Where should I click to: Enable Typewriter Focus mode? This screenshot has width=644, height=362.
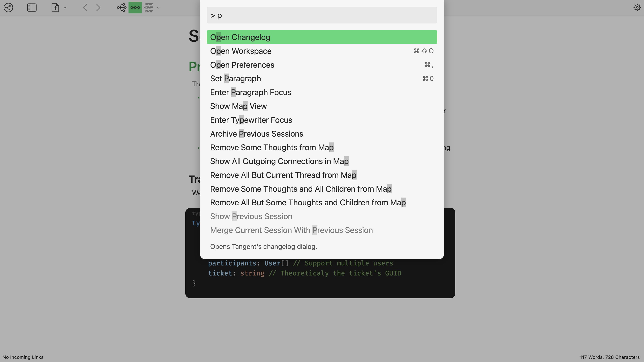pyautogui.click(x=251, y=120)
